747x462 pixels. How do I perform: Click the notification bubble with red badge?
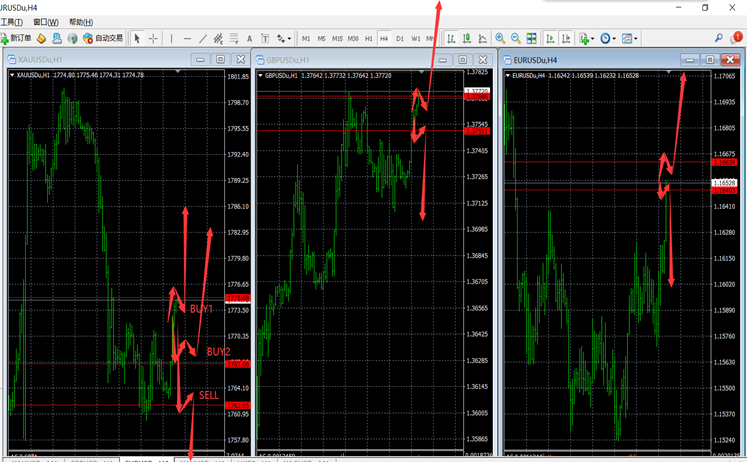736,37
